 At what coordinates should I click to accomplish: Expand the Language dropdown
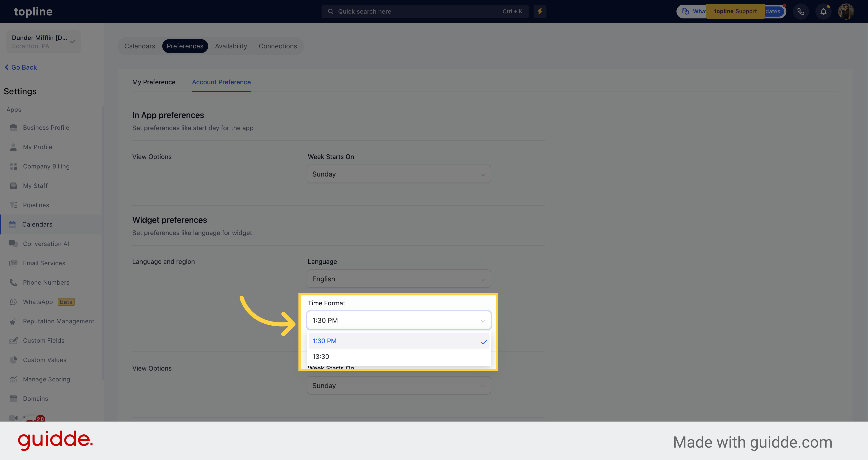[x=399, y=279]
